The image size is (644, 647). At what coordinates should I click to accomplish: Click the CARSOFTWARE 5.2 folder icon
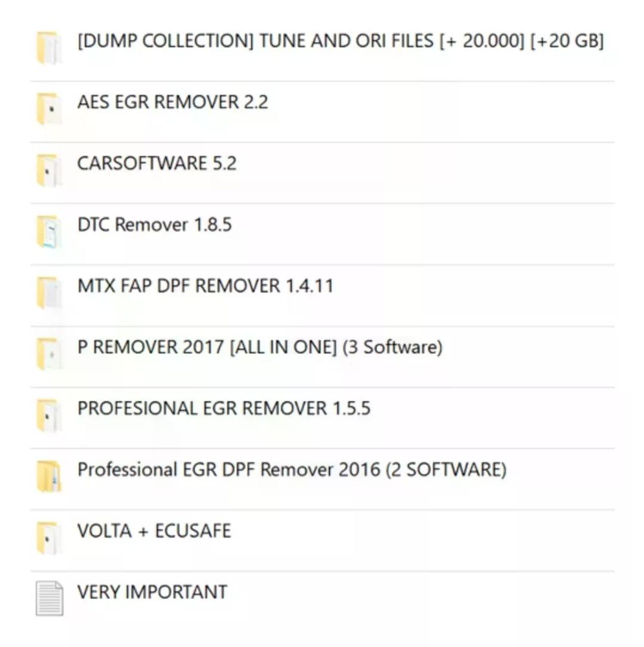pyautogui.click(x=49, y=170)
